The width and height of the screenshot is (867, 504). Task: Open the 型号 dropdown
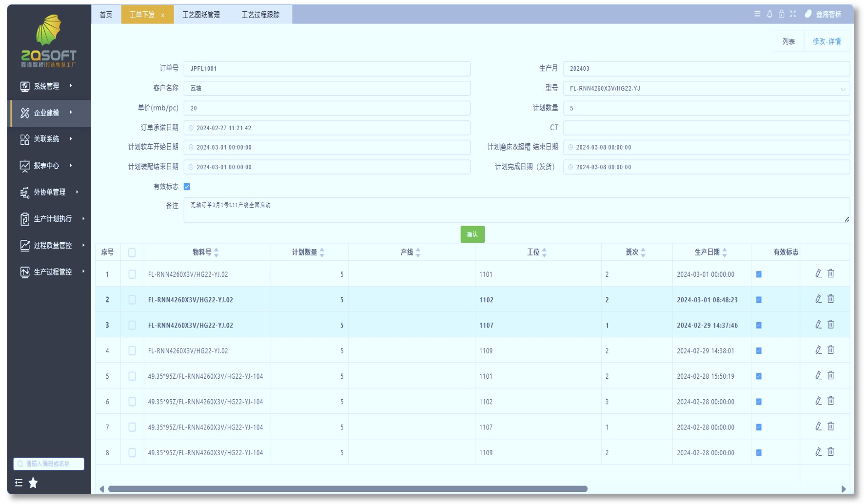click(706, 89)
